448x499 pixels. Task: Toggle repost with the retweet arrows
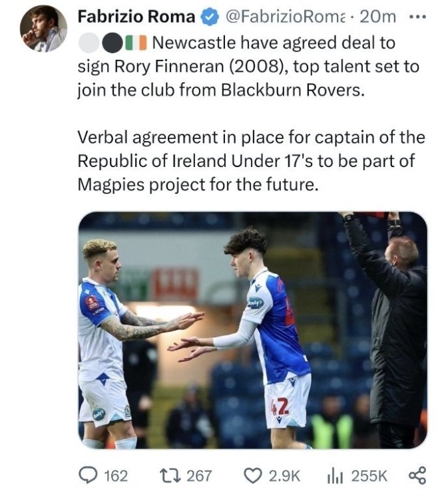(170, 475)
